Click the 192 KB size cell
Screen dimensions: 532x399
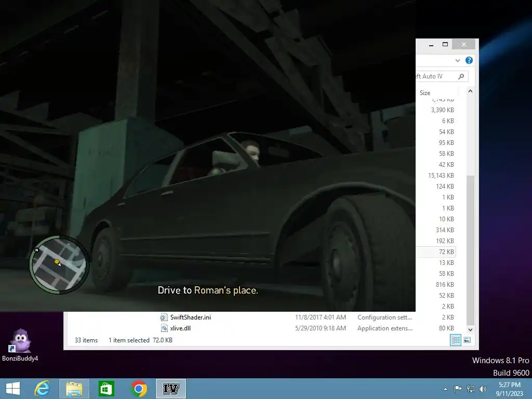(x=445, y=241)
